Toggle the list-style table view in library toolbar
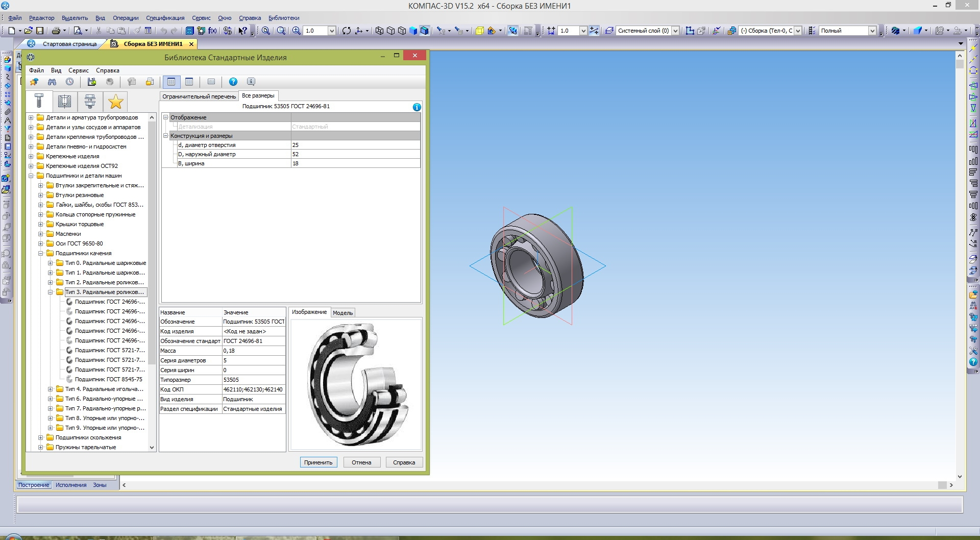980x540 pixels. tap(189, 82)
